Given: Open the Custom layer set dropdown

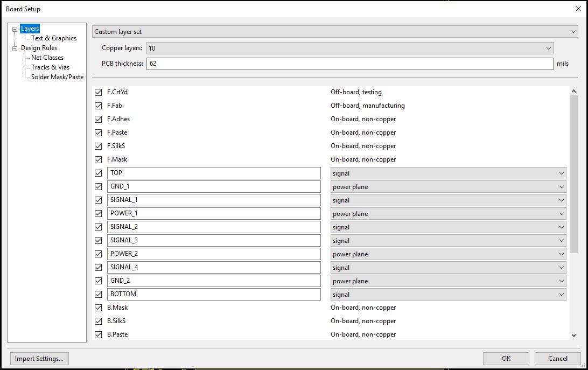Looking at the screenshot, I should pyautogui.click(x=334, y=32).
